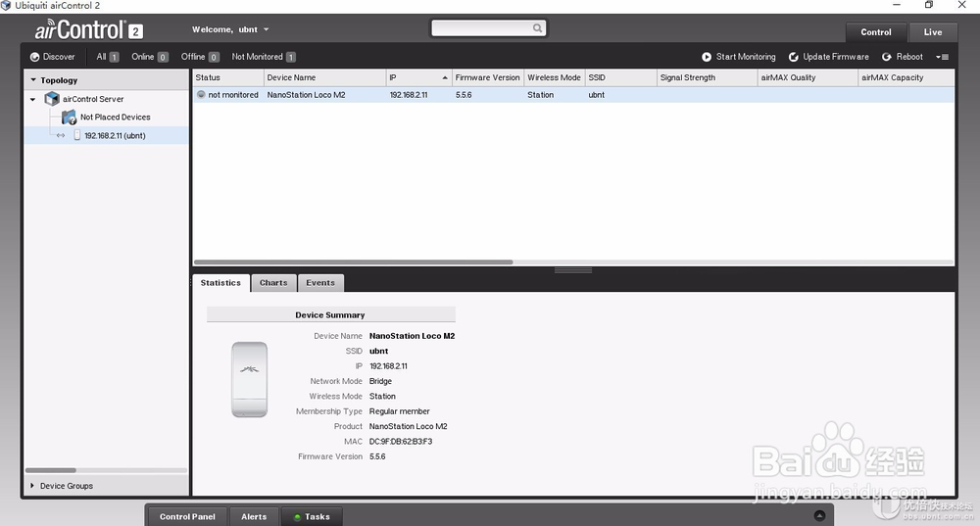Open the Tasks bottom tab

(x=312, y=516)
